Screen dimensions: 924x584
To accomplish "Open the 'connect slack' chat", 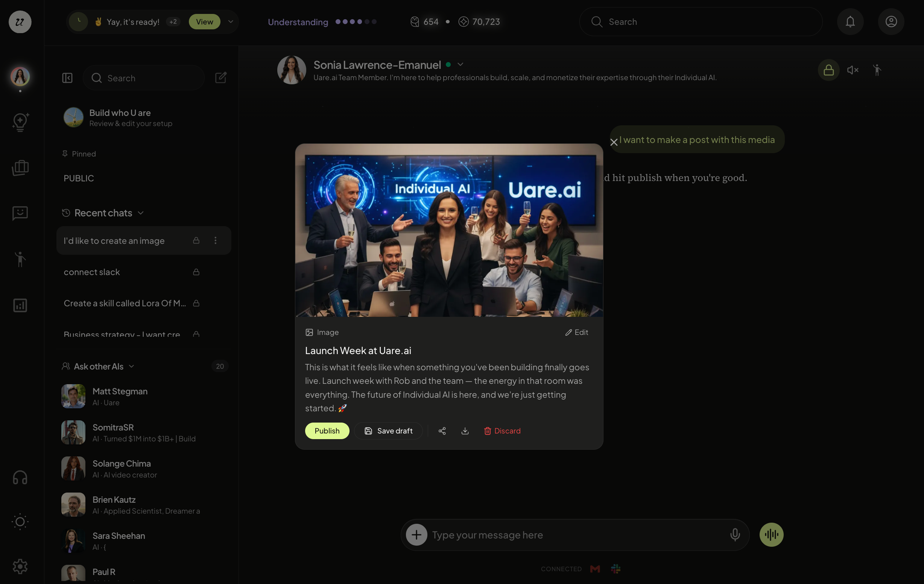I will 143,272.
